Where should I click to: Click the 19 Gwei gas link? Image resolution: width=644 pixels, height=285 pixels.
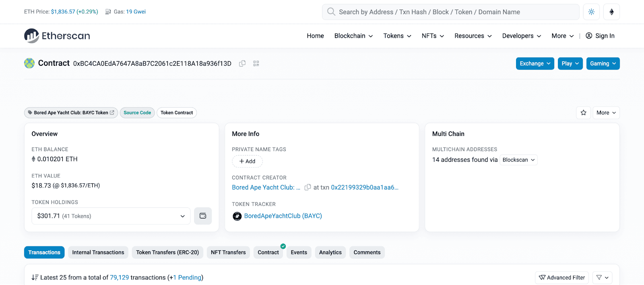(x=136, y=12)
